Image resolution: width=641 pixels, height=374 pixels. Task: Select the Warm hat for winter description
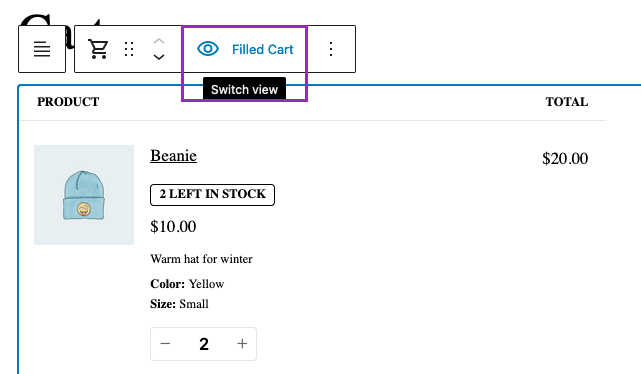201,259
